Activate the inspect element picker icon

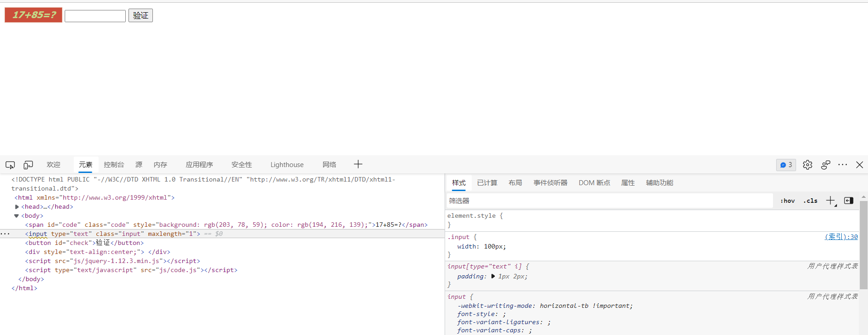point(10,165)
